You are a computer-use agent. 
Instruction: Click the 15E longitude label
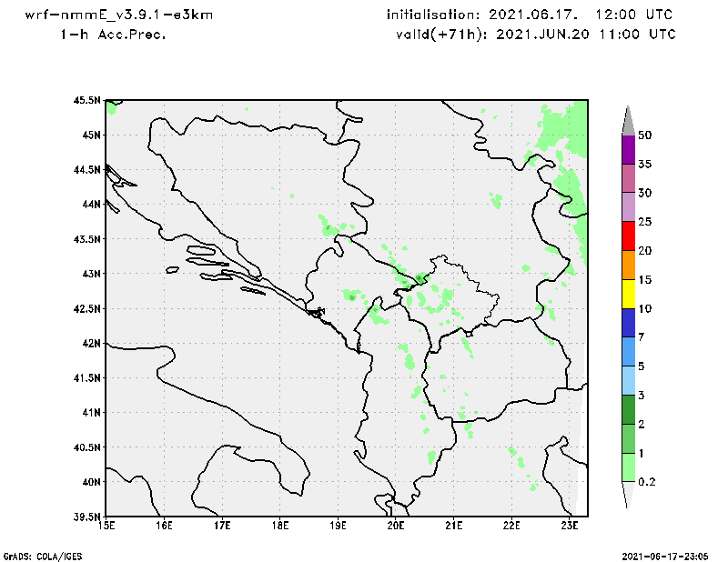click(106, 526)
